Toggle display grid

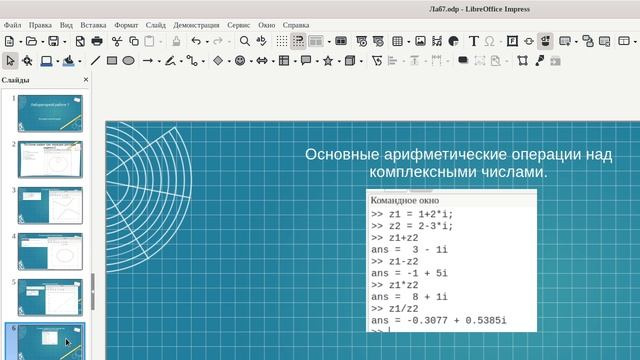282,41
